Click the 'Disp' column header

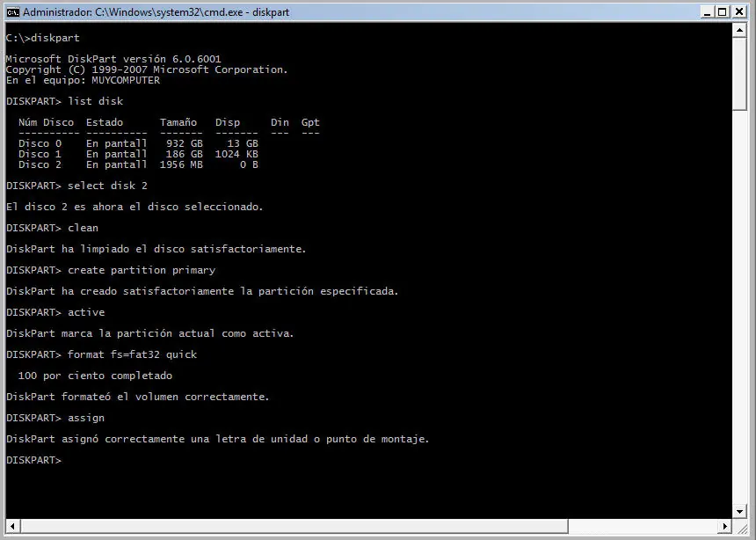click(228, 122)
